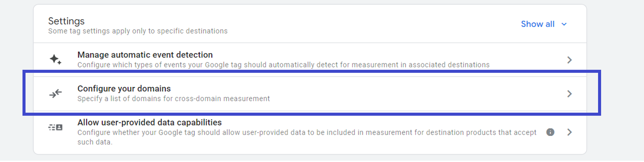Click the merging arrows icon for domains
The image size is (644, 162).
pyautogui.click(x=55, y=94)
